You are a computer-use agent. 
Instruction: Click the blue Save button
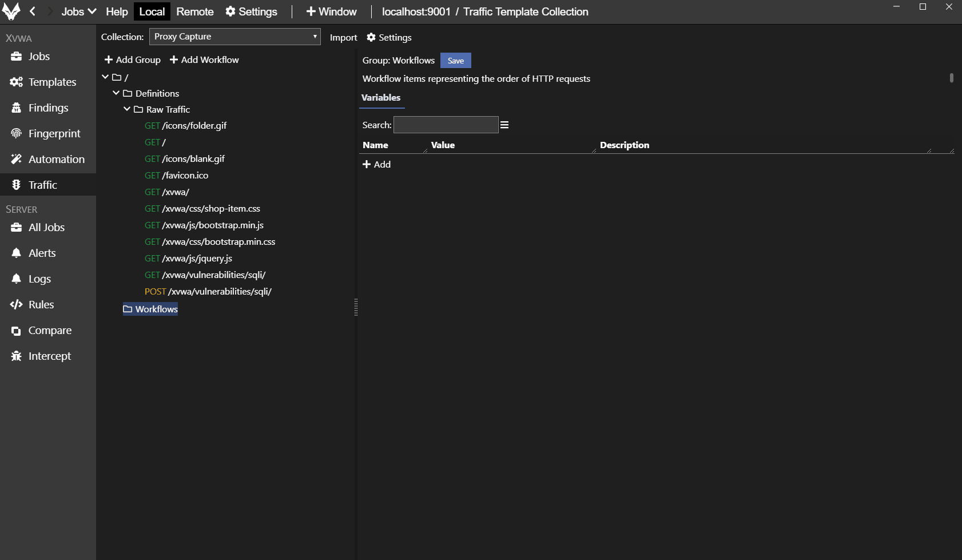point(455,61)
